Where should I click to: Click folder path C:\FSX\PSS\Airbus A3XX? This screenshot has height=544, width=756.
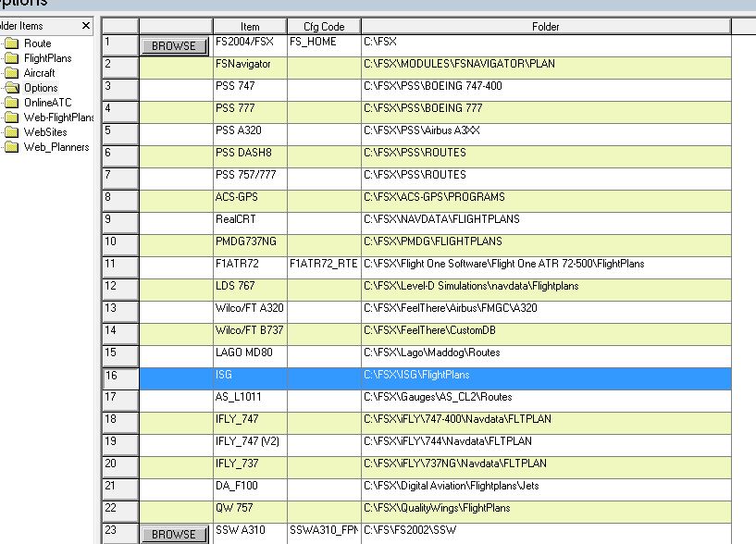[546, 134]
